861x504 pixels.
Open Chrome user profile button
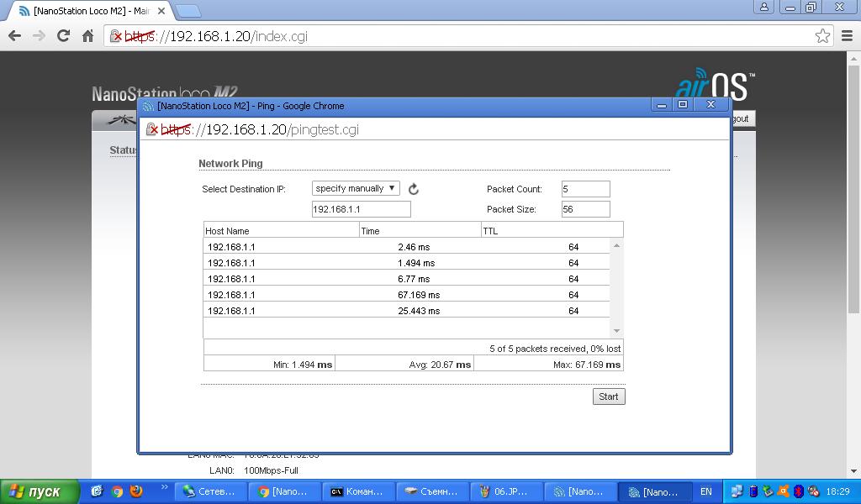[x=763, y=7]
